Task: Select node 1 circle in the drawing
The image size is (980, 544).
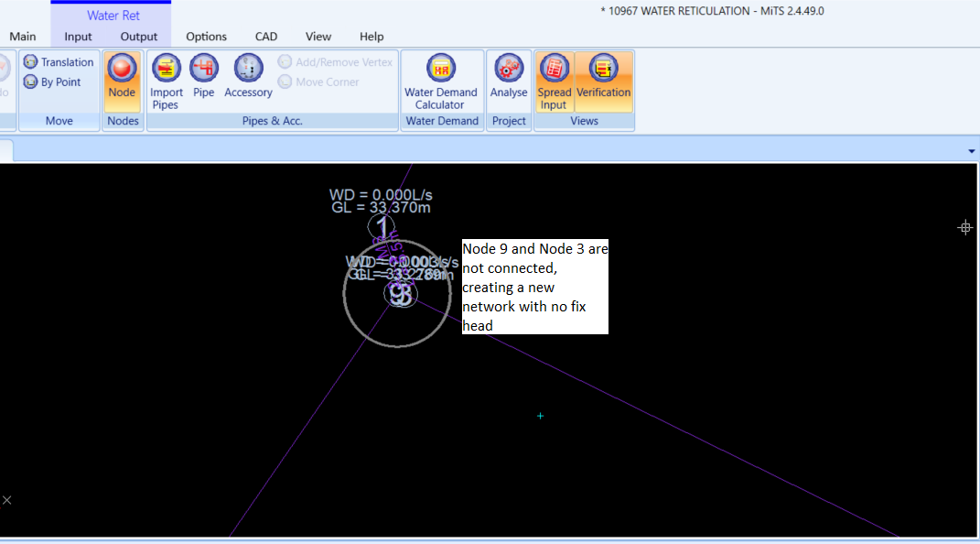Action: pyautogui.click(x=382, y=228)
